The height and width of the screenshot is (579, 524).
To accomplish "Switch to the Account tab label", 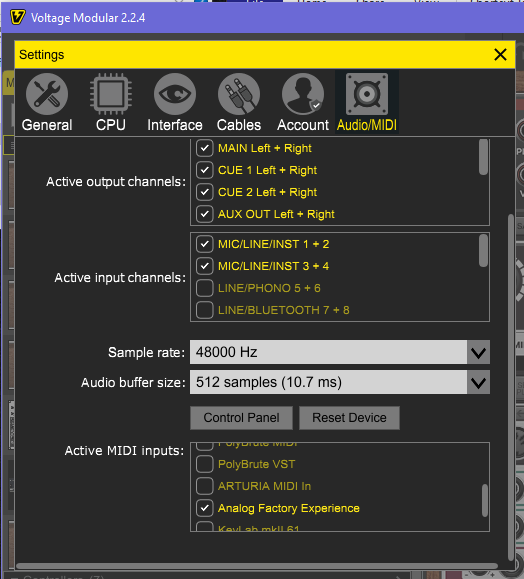I will tap(303, 125).
